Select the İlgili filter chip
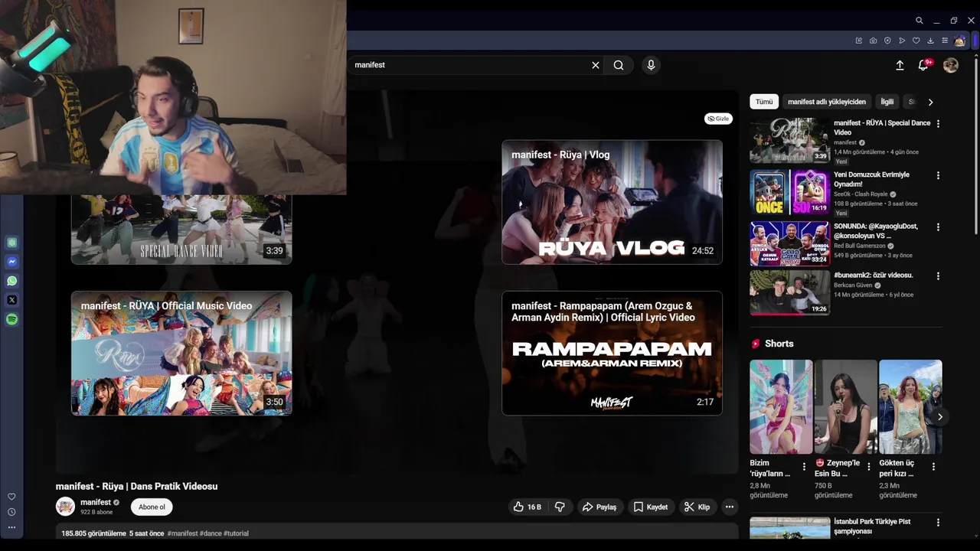This screenshot has width=980, height=551. tap(887, 102)
